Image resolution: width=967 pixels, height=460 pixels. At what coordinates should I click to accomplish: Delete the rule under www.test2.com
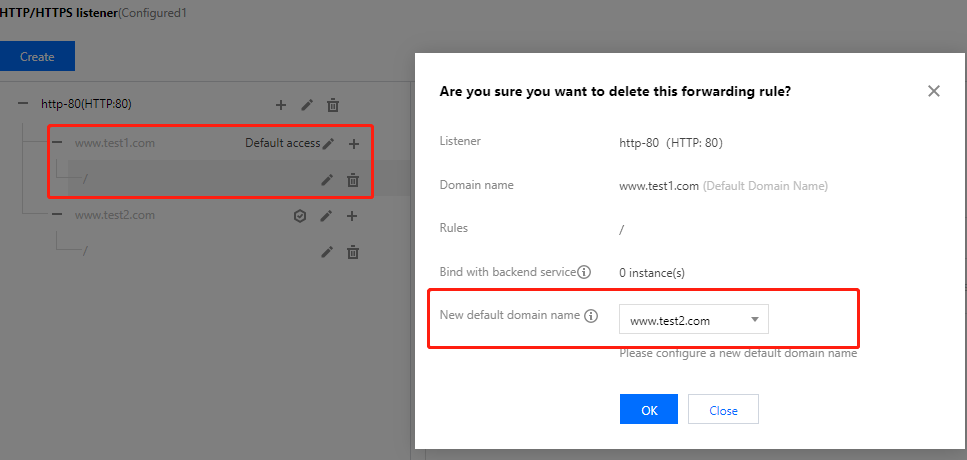click(x=353, y=252)
